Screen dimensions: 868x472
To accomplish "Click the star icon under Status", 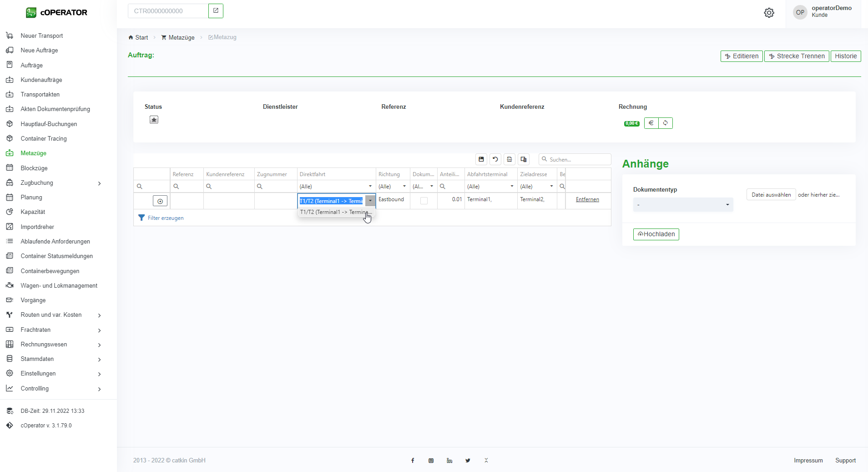I will point(154,120).
